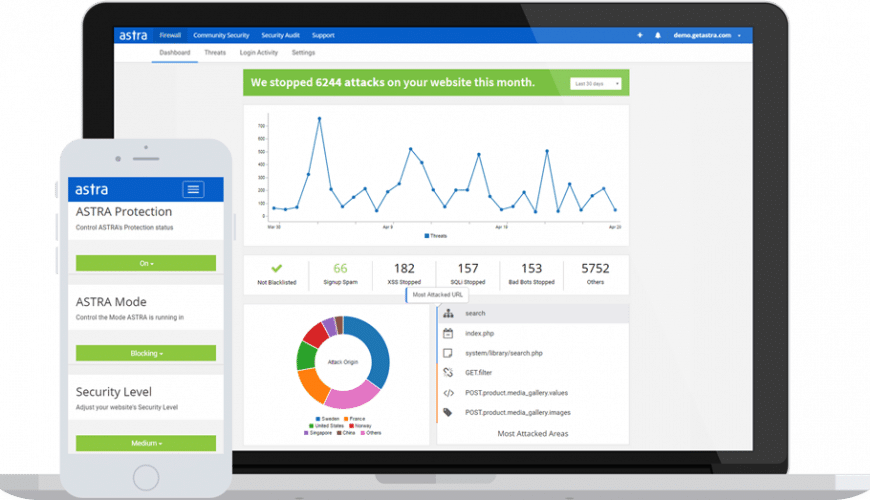870x500 pixels.
Task: Click the note icon beside system/library/search.php
Action: coord(448,353)
